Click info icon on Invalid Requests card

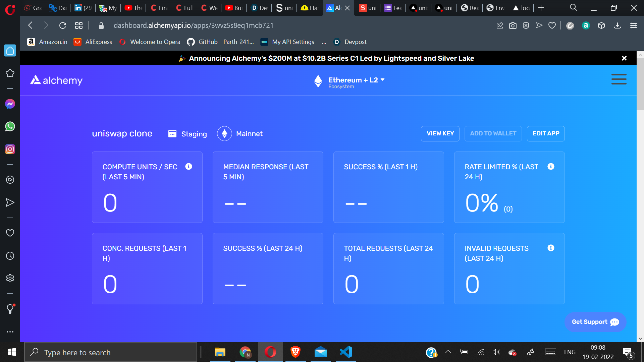551,248
